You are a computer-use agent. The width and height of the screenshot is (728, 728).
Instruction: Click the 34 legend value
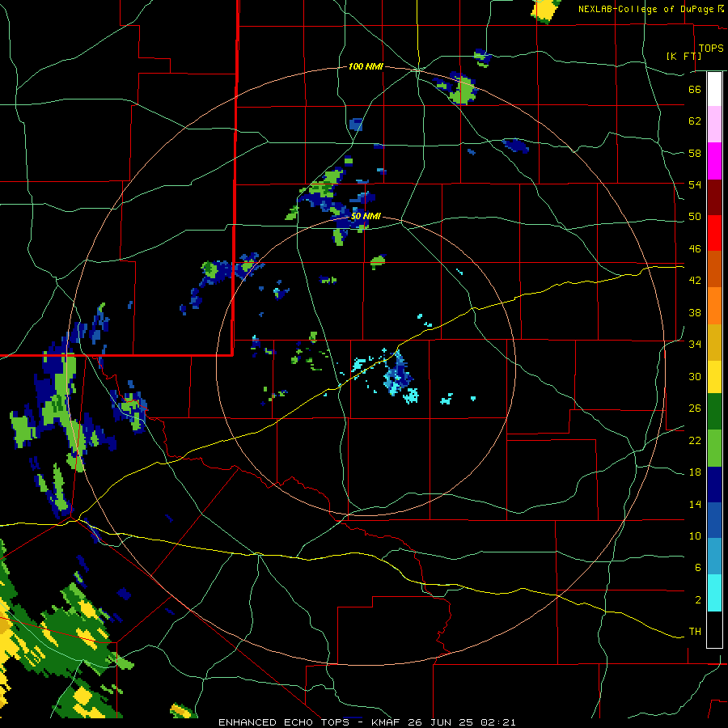[x=695, y=345]
